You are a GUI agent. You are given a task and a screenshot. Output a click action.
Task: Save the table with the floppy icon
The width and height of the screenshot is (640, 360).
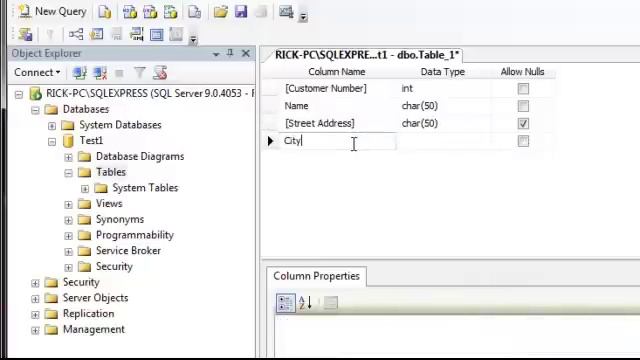(x=241, y=12)
